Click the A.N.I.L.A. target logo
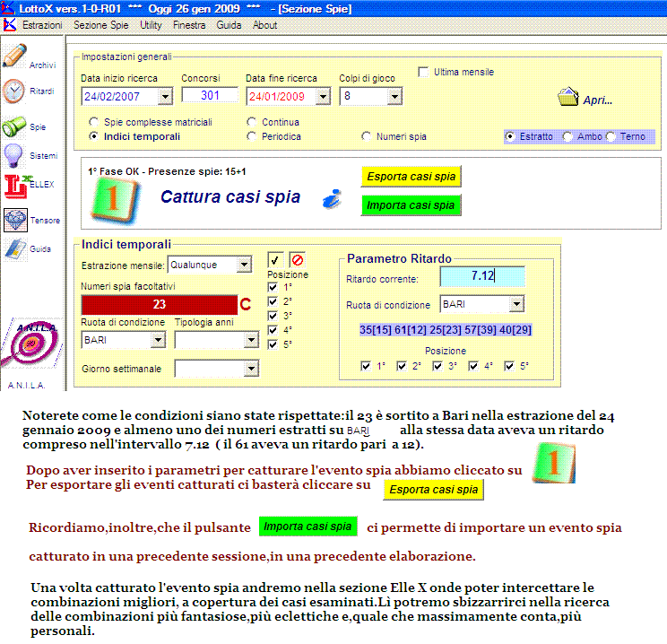 (x=30, y=343)
